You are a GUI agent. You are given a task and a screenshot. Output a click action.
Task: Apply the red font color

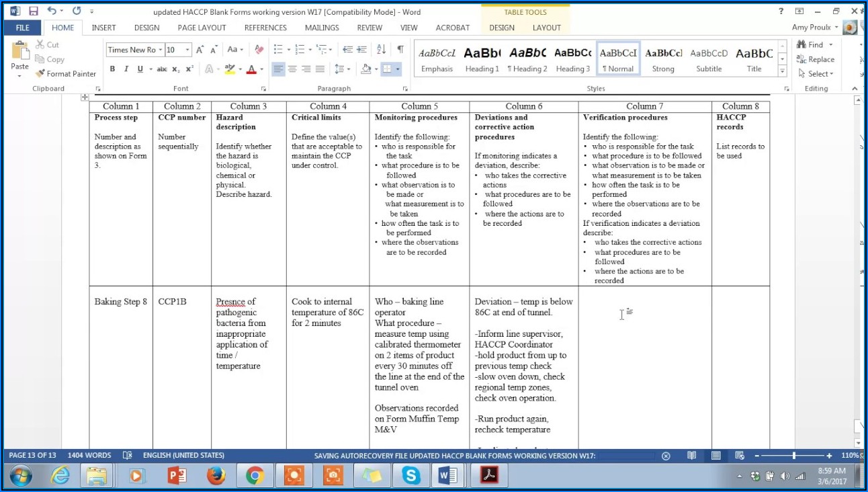251,69
